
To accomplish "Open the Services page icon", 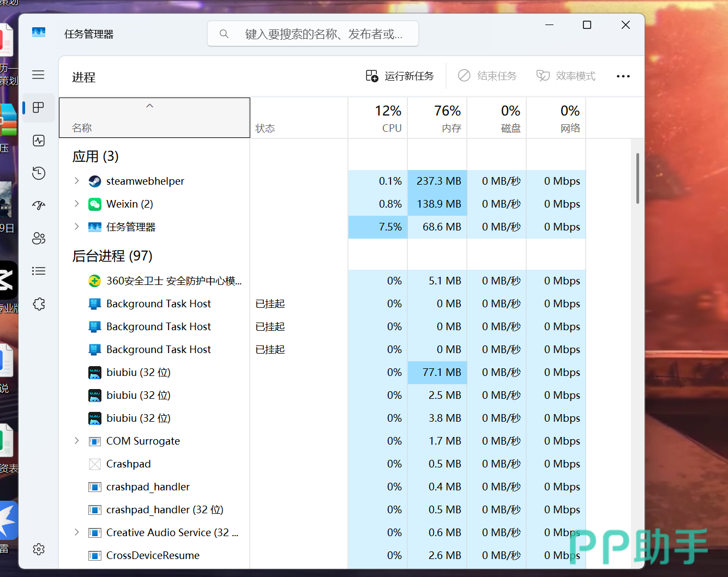I will tap(39, 304).
